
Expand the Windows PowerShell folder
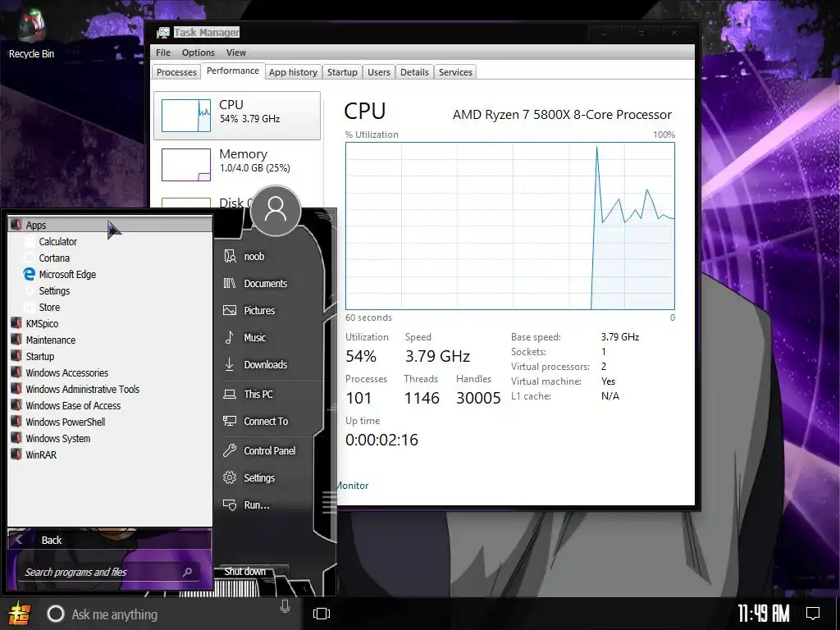pos(110,422)
